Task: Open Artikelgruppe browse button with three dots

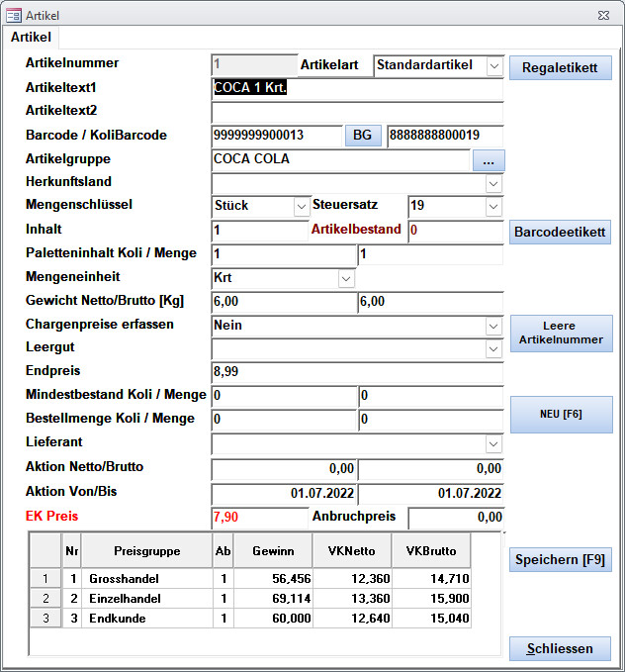Action: pyautogui.click(x=489, y=159)
